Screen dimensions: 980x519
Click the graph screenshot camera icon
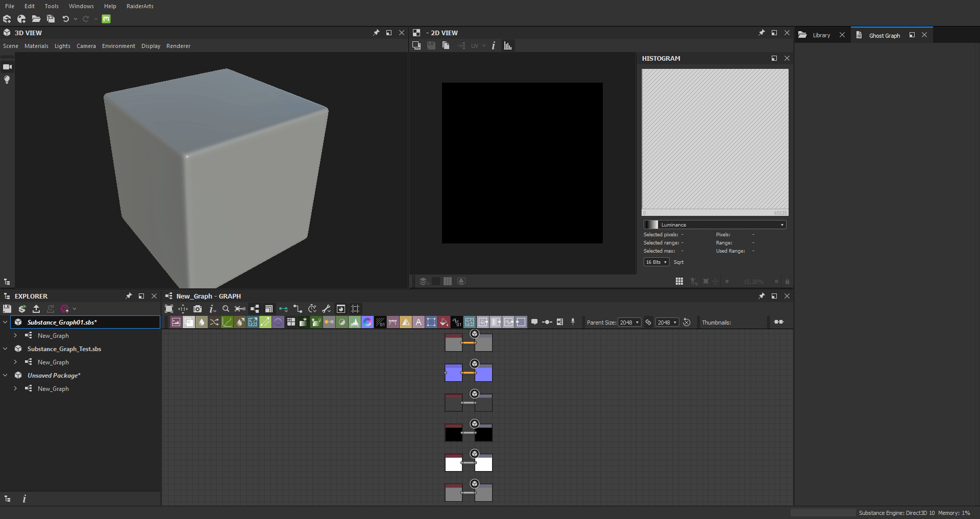pos(198,309)
